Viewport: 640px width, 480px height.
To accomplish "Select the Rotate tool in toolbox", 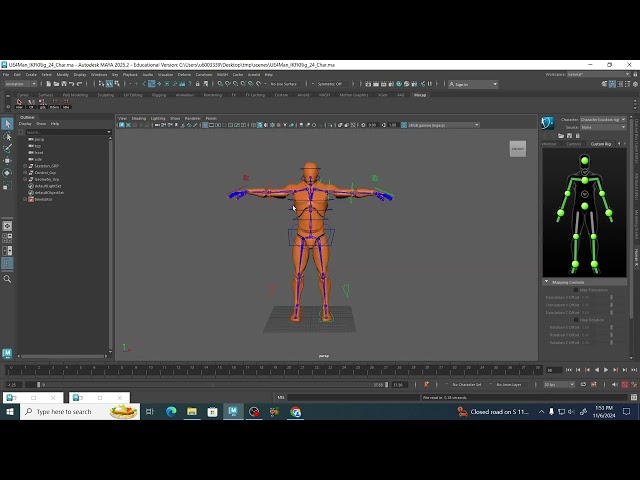I will (7, 173).
